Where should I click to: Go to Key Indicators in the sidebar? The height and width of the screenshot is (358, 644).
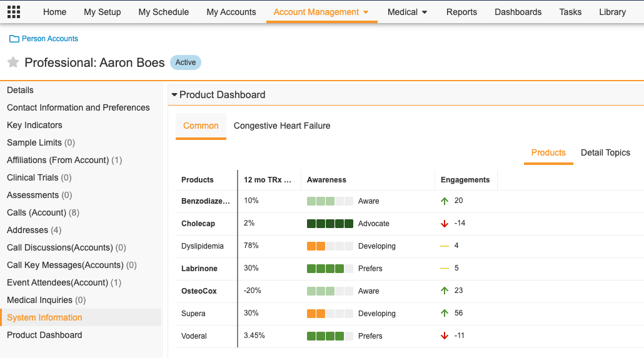[34, 125]
